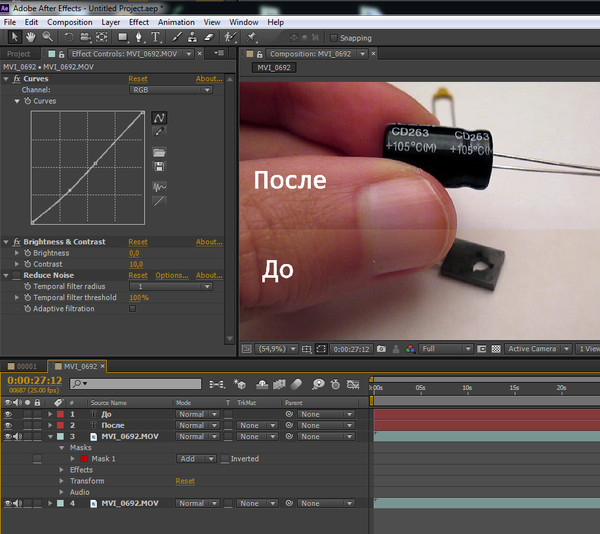Open Reduce Noise Options link

click(172, 275)
